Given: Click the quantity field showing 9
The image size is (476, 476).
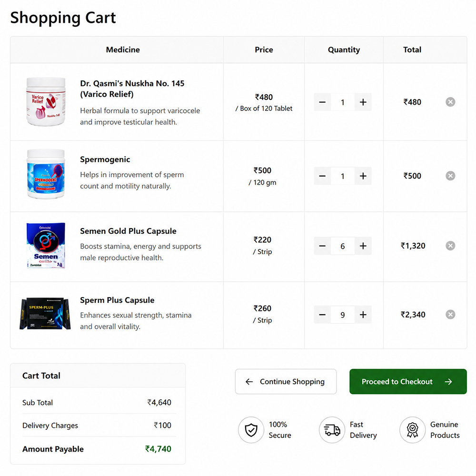Looking at the screenshot, I should click(x=343, y=315).
